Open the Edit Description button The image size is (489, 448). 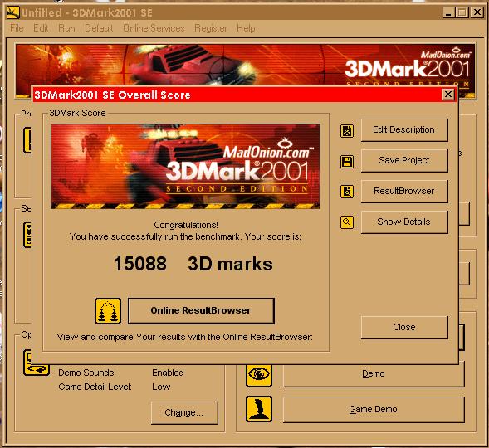pyautogui.click(x=404, y=130)
